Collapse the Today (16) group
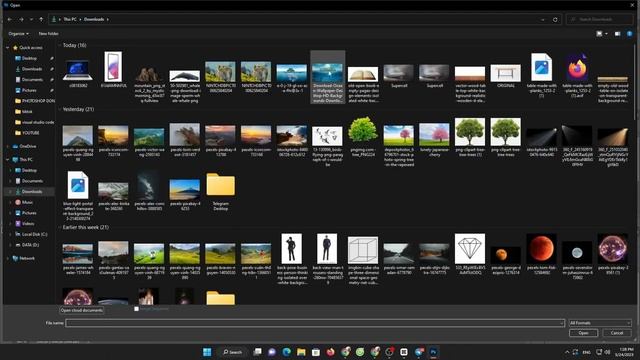The width and height of the screenshot is (640, 360). (x=60, y=45)
